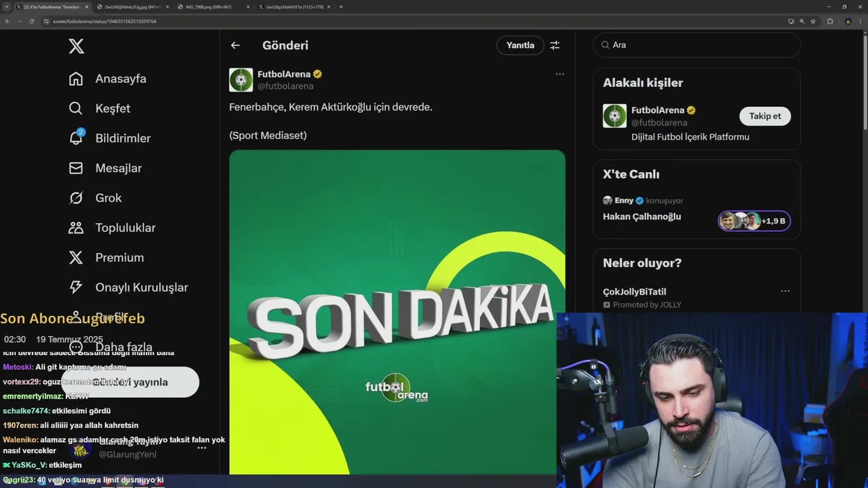Screen dimensions: 868x488
Task: Click the browser address bar URL
Action: pyautogui.click(x=104, y=21)
